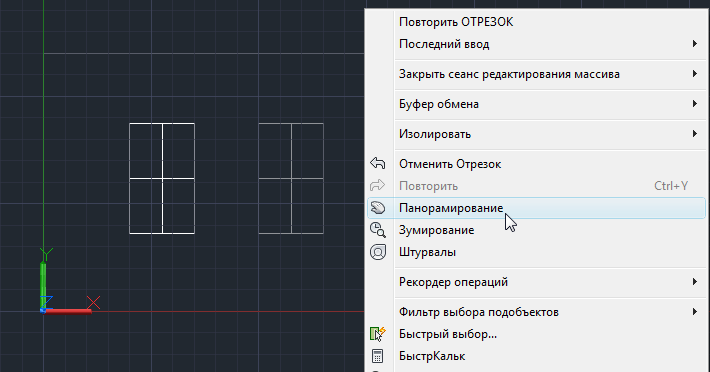Open Фильтр выбора подобъектов submenu
This screenshot has height=372, width=710.
tap(536, 312)
